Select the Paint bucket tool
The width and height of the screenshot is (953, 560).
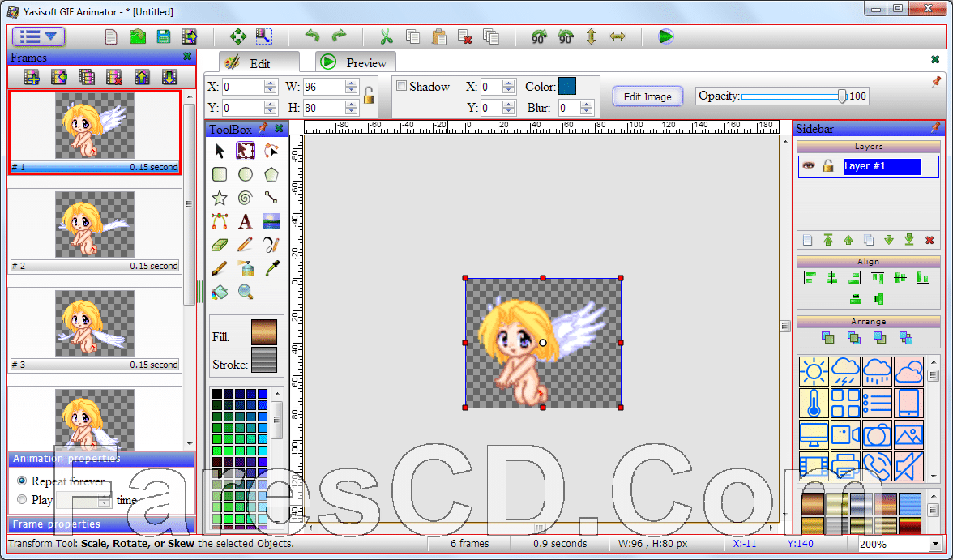pos(220,292)
